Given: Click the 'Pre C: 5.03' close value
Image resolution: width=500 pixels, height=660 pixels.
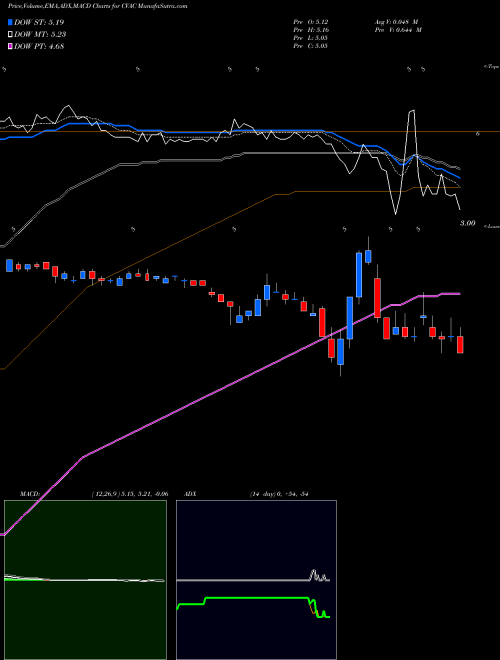Looking at the screenshot, I should coord(311,46).
